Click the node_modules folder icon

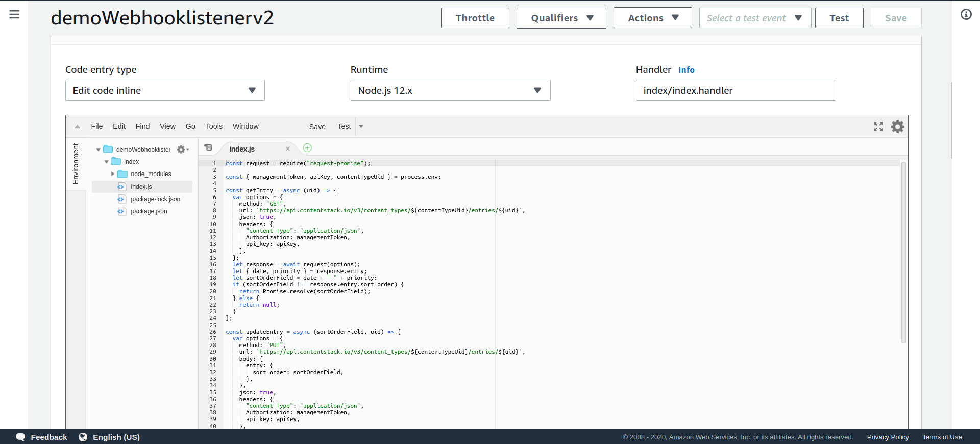tap(122, 174)
